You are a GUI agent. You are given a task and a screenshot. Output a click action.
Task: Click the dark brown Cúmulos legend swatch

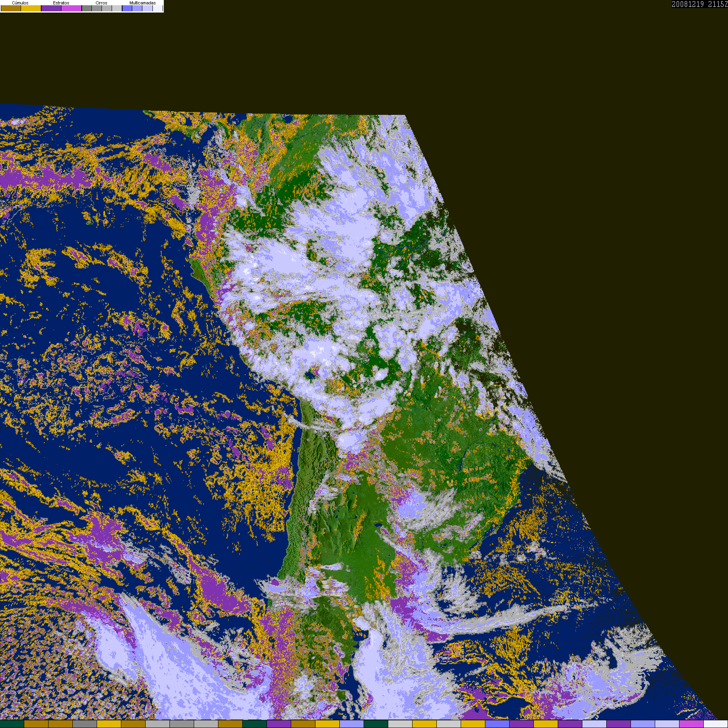click(11, 8)
